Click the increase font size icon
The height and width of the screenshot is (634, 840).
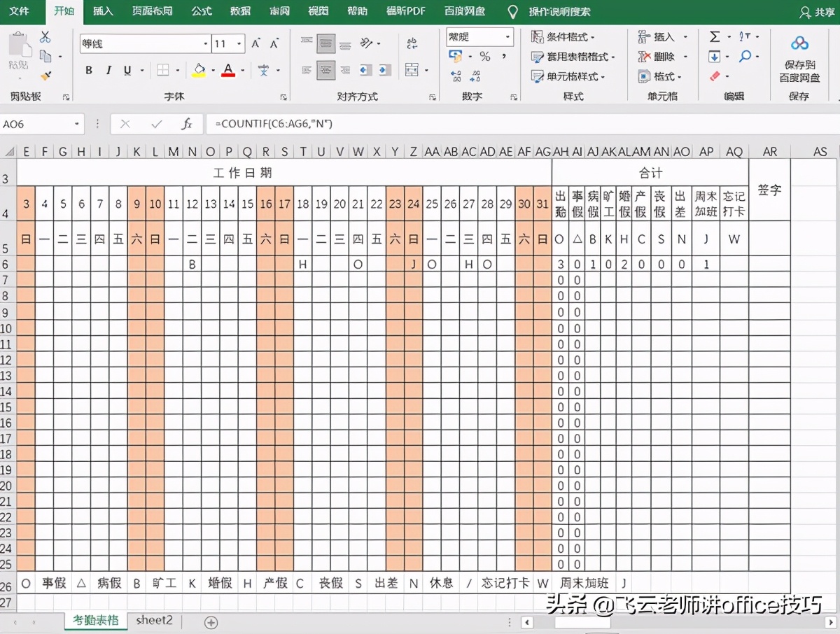[x=256, y=44]
